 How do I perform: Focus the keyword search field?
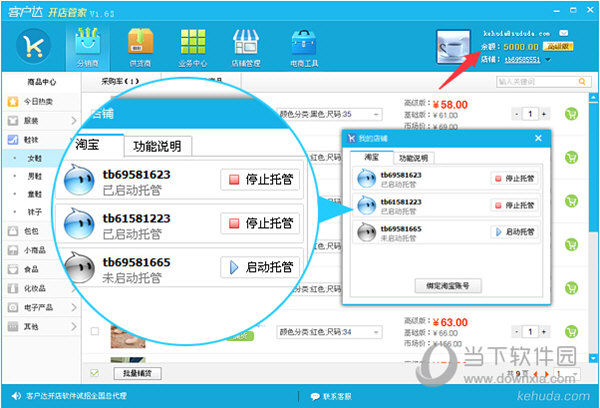tap(536, 82)
